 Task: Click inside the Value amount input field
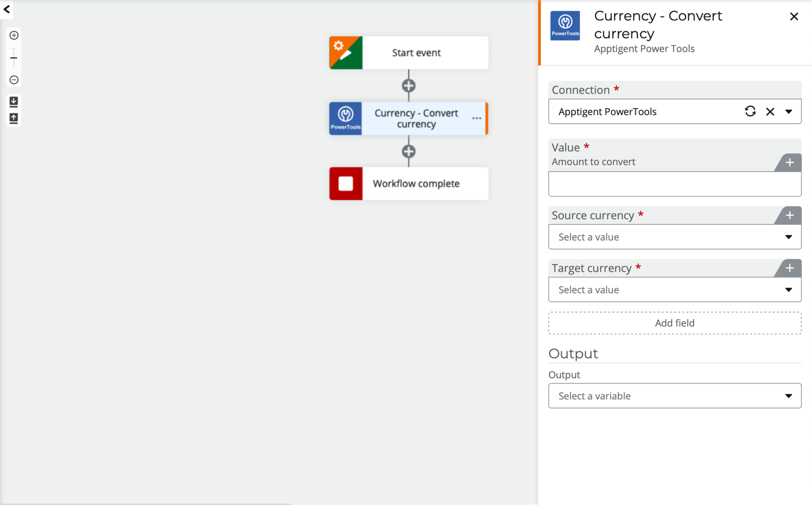(674, 184)
